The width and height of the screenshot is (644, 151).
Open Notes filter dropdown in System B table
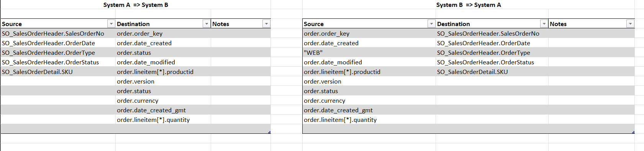click(x=630, y=24)
